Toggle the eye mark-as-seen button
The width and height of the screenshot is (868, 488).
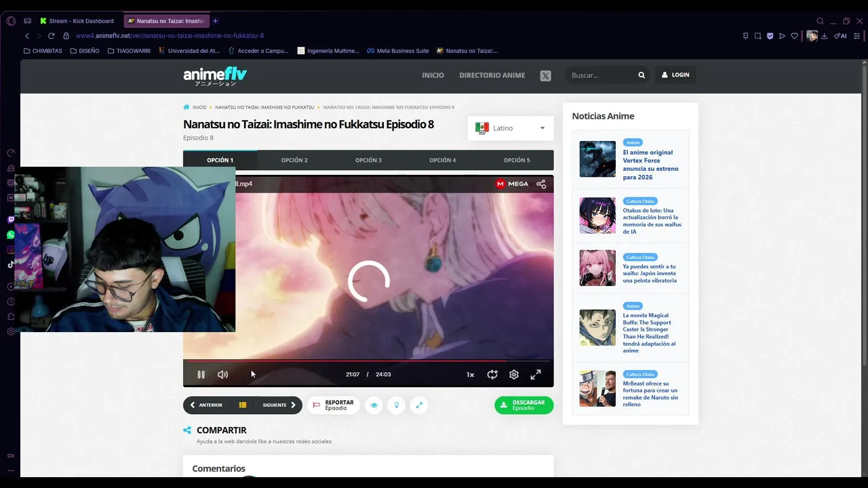point(374,405)
